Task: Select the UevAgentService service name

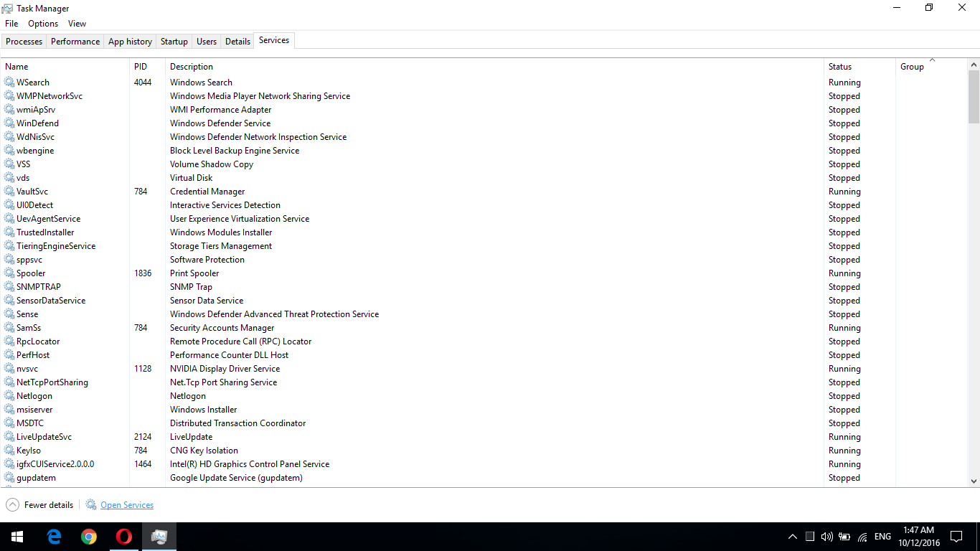Action: 49,219
